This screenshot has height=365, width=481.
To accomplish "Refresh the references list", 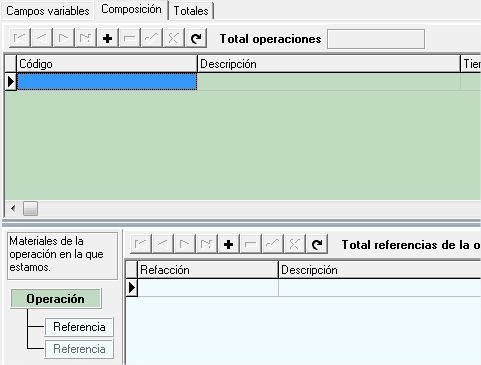I will 317,244.
